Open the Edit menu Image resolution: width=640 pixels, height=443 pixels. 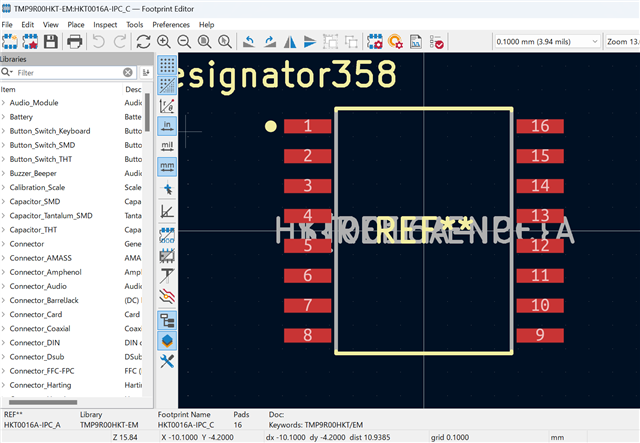click(28, 24)
